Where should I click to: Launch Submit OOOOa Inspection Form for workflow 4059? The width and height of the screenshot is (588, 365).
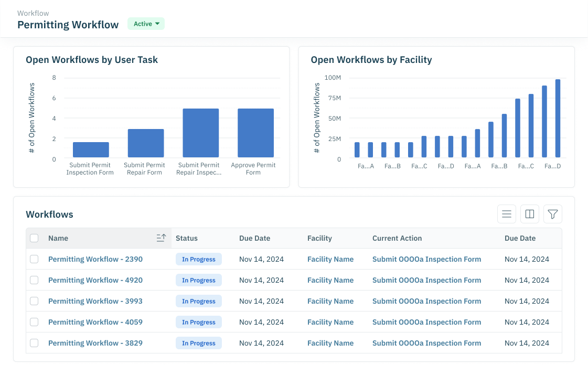[427, 322]
